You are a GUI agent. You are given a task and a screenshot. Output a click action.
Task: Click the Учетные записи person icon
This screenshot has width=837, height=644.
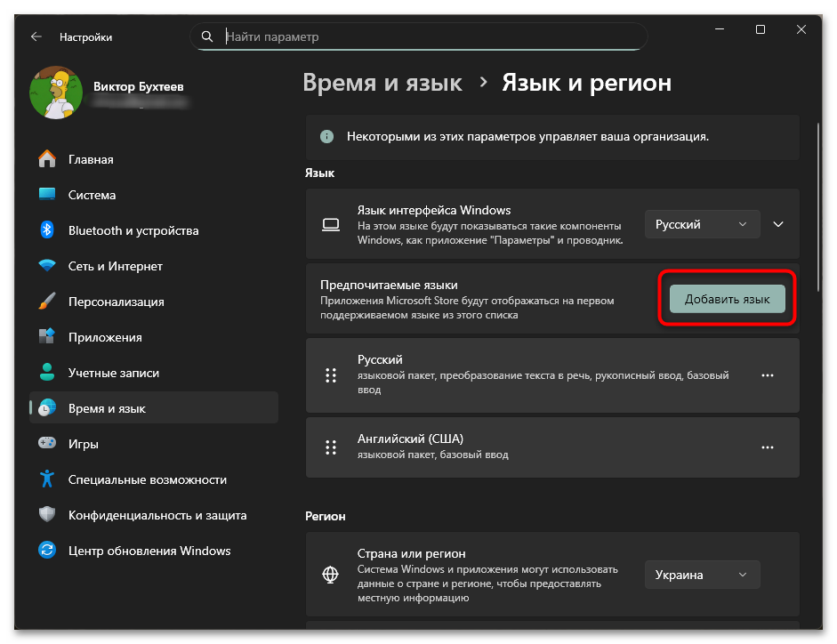[47, 372]
